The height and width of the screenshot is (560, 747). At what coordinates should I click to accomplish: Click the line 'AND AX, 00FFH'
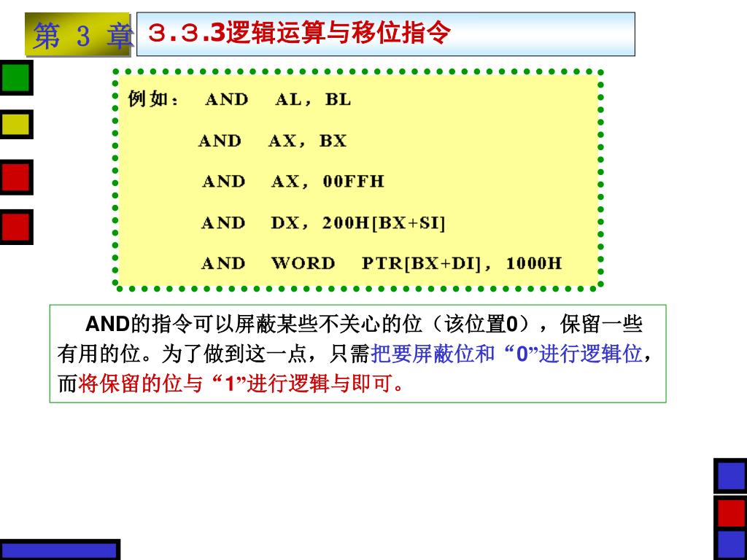(x=293, y=182)
